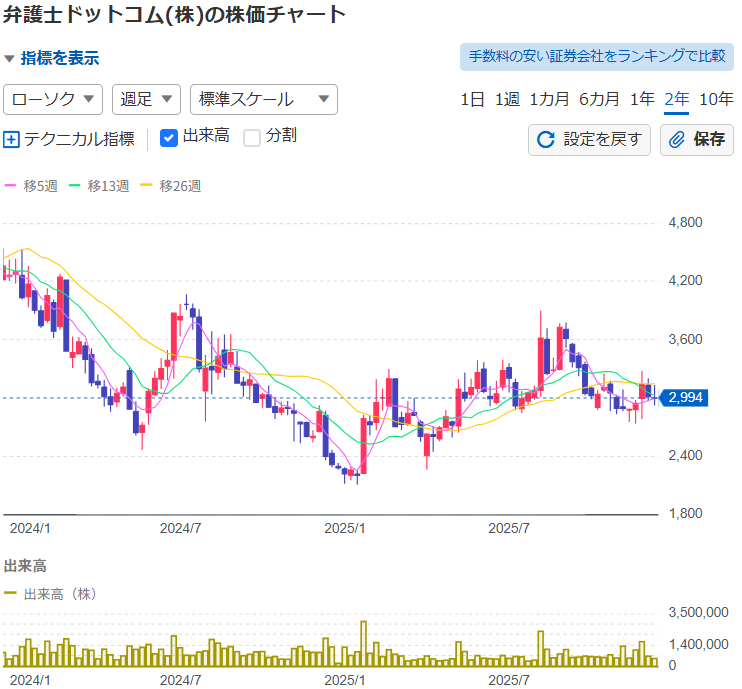Click the paperclip icon on 保存 button
Image resolution: width=742 pixels, height=689 pixels.
[677, 139]
